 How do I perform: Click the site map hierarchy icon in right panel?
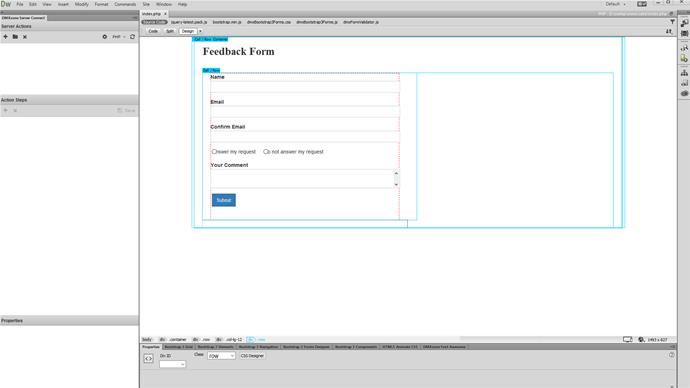pyautogui.click(x=684, y=73)
